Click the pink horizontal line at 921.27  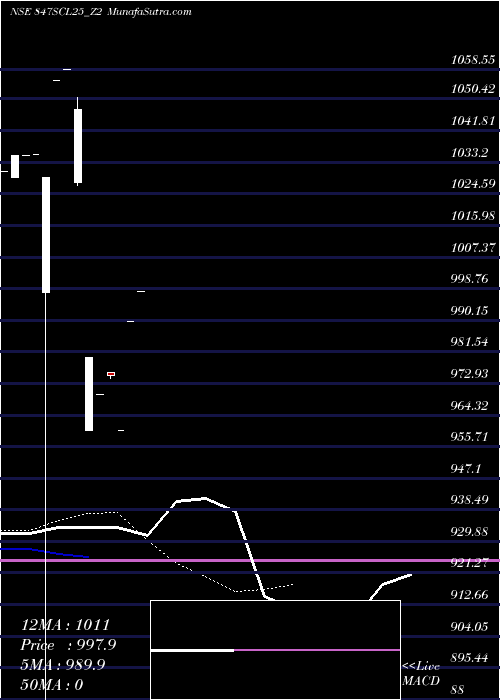tap(250, 560)
